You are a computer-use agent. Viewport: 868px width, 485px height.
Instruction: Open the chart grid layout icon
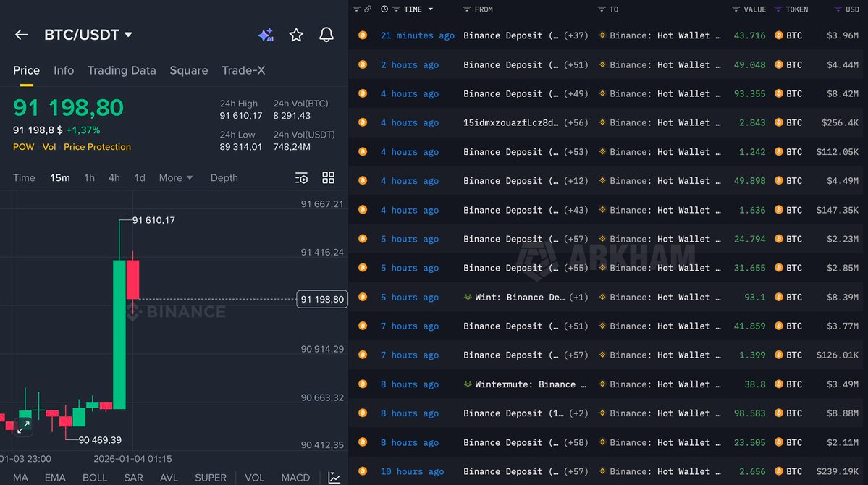328,178
